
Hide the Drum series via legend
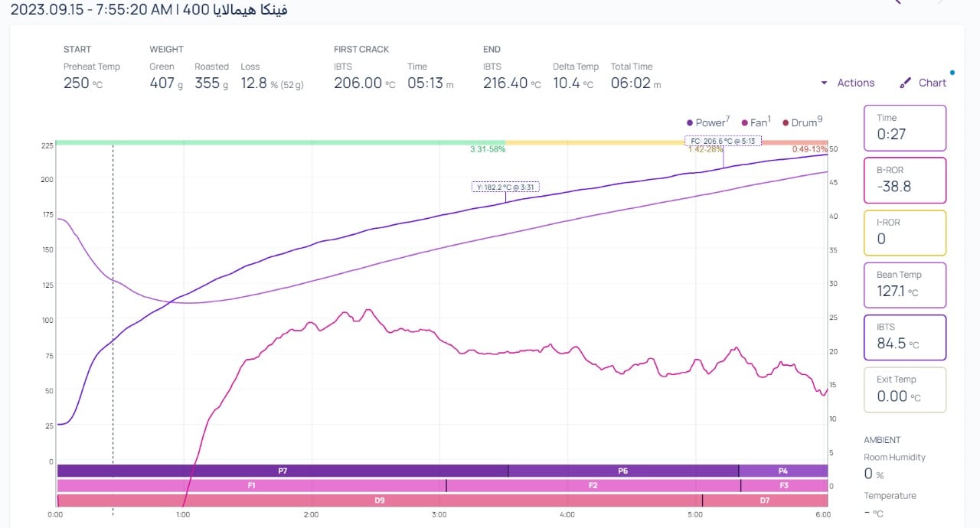click(786, 122)
